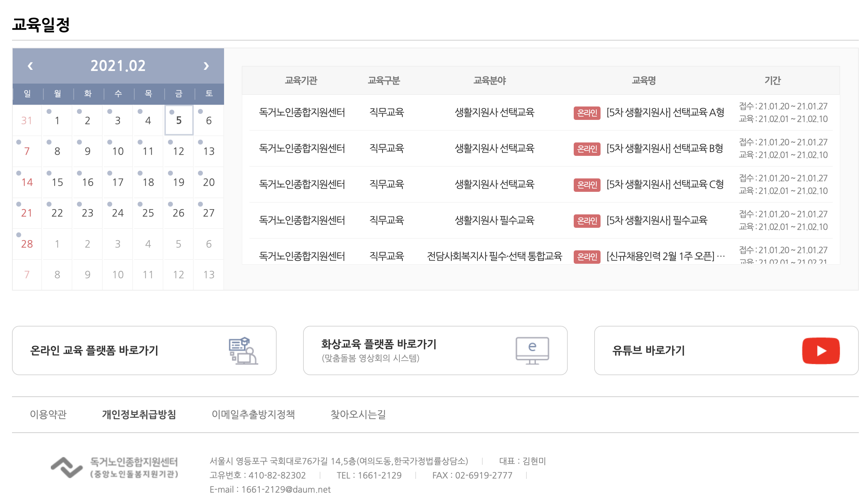The width and height of the screenshot is (868, 500).
Task: Click the online education platform icon
Action: click(243, 350)
